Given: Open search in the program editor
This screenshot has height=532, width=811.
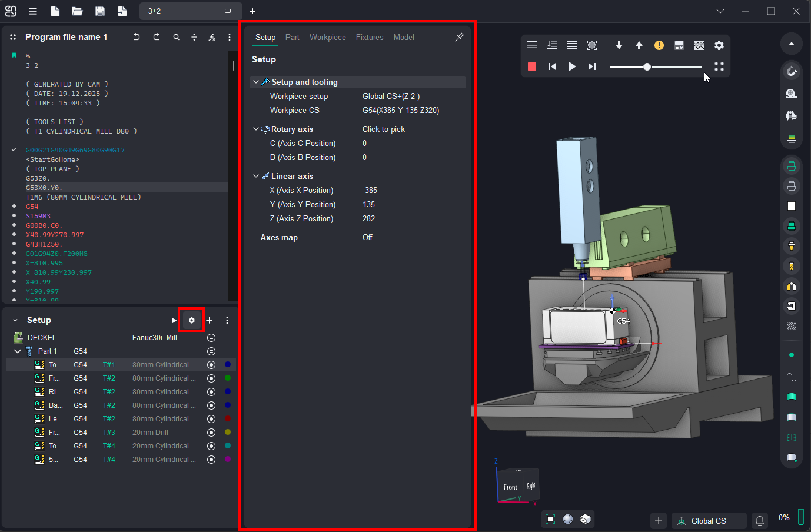Looking at the screenshot, I should coord(176,37).
